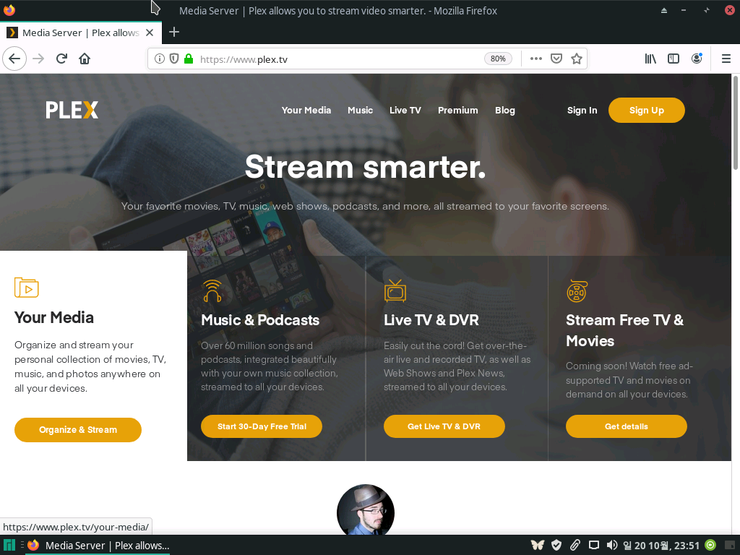The height and width of the screenshot is (555, 740).
Task: Click the Get details button
Action: pos(626,427)
